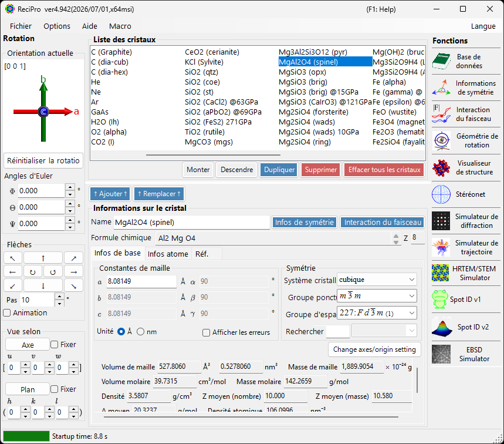This screenshot has height=444, width=504.
Task: Select the nm unit radio button
Action: pyautogui.click(x=140, y=332)
